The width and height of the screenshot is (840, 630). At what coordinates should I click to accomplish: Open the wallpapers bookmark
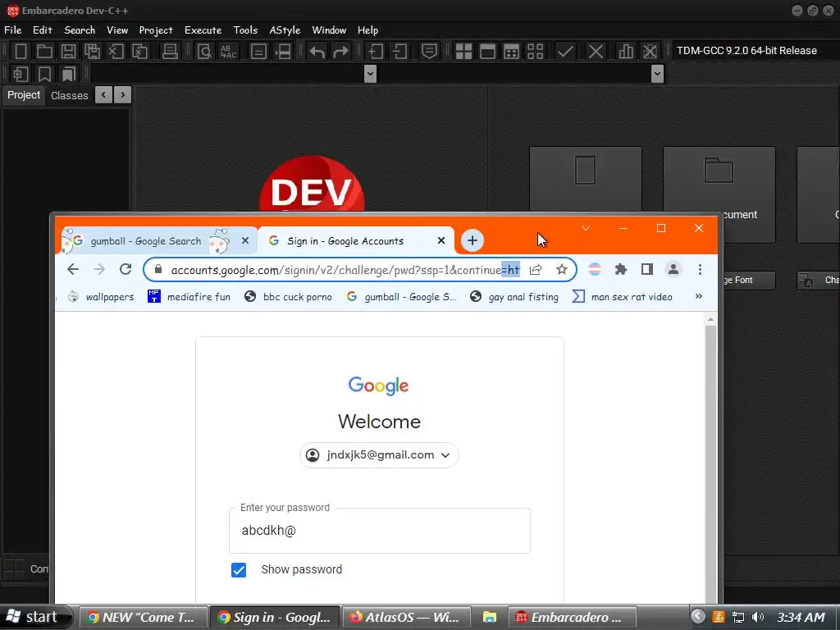[101, 296]
